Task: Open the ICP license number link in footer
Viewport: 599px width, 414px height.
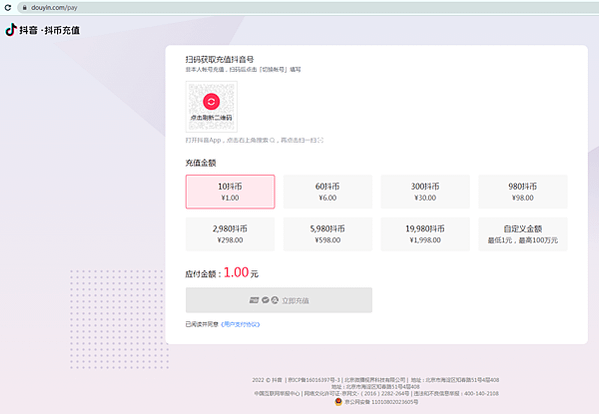Action: point(314,380)
